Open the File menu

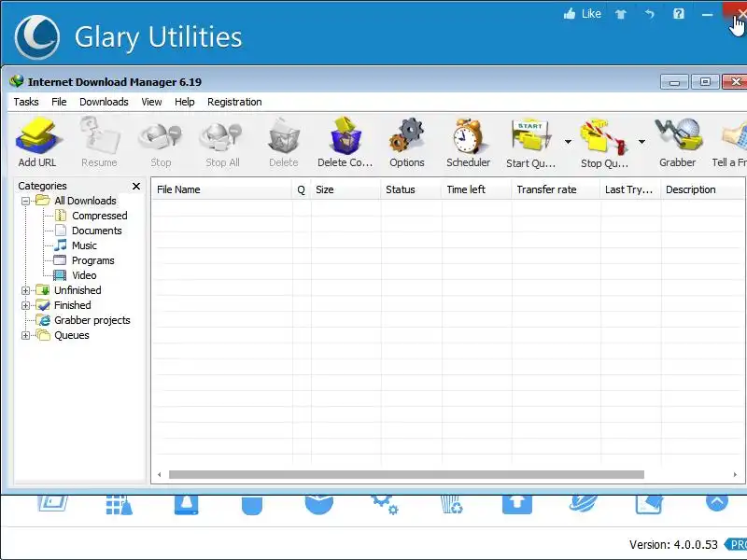[59, 102]
